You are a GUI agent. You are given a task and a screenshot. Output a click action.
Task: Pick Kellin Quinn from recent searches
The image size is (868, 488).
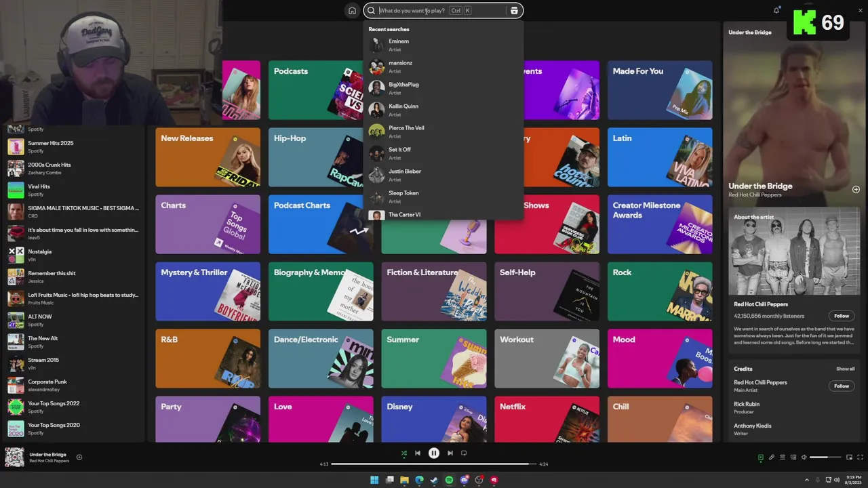[x=443, y=110]
